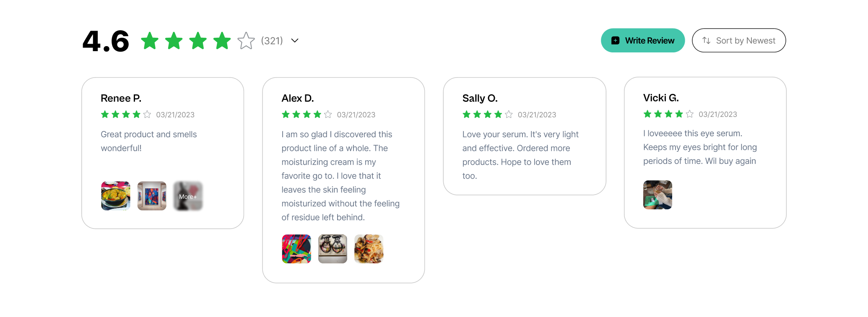Click the empty star in Sally O.'s rating
Image resolution: width=868 pixels, height=317 pixels.
(x=509, y=114)
